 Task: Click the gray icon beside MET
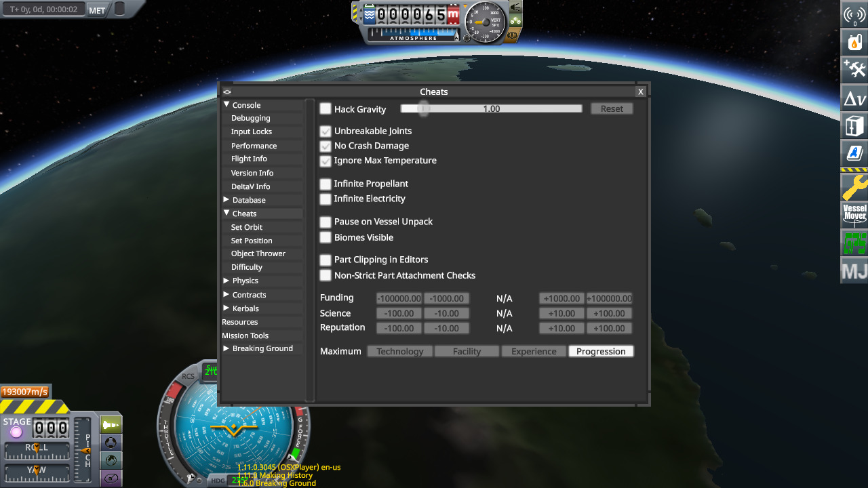pyautogui.click(x=119, y=9)
